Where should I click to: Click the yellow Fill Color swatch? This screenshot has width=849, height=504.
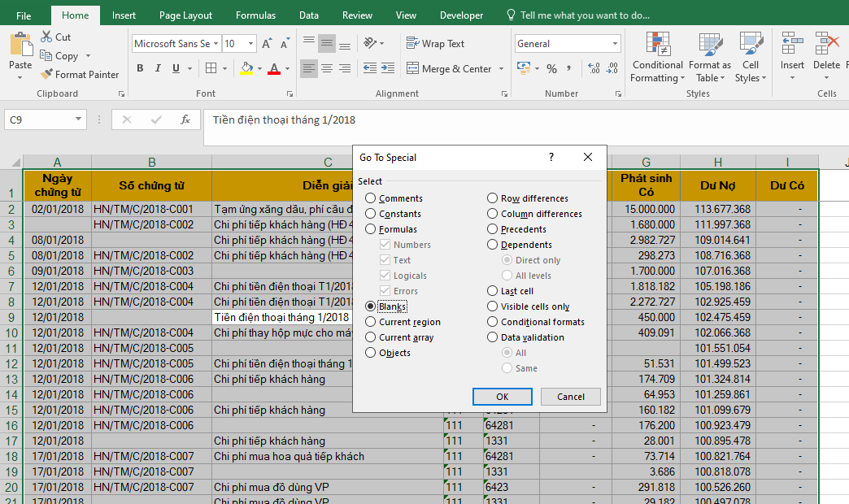tap(246, 69)
